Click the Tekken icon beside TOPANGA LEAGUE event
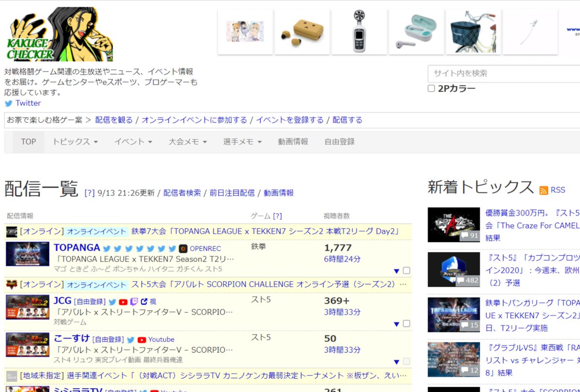Viewport: 580px width, 392px height. 12,232
